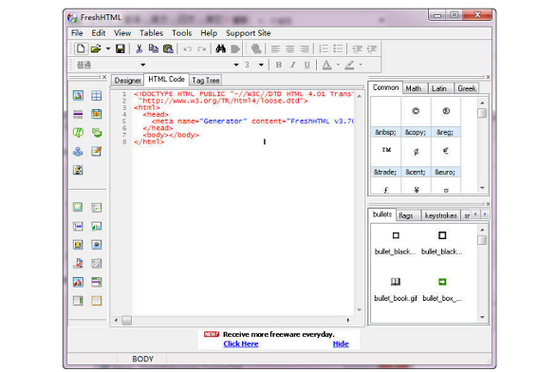Open the Tables menu
Image resolution: width=557 pixels, height=372 pixels.
pos(151,33)
